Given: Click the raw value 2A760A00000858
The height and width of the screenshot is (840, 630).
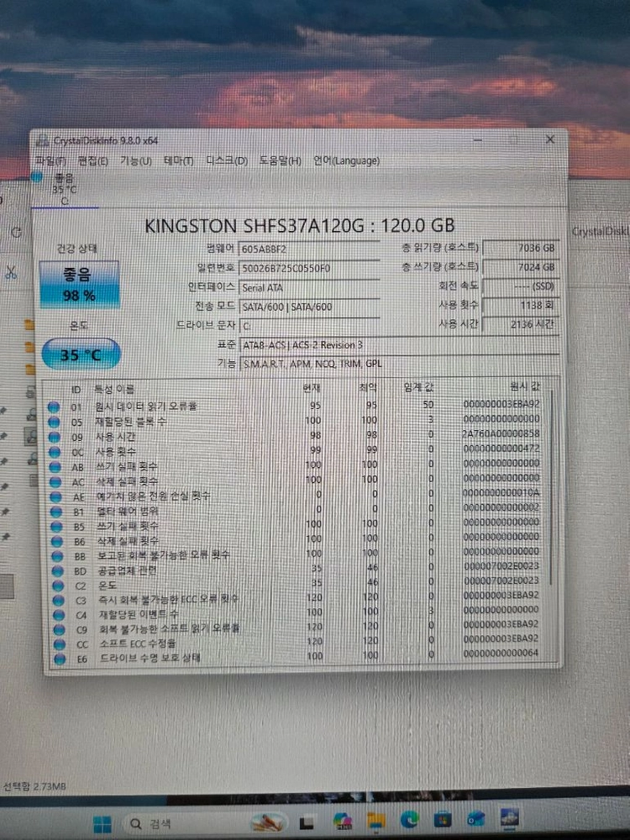Looking at the screenshot, I should point(501,433).
